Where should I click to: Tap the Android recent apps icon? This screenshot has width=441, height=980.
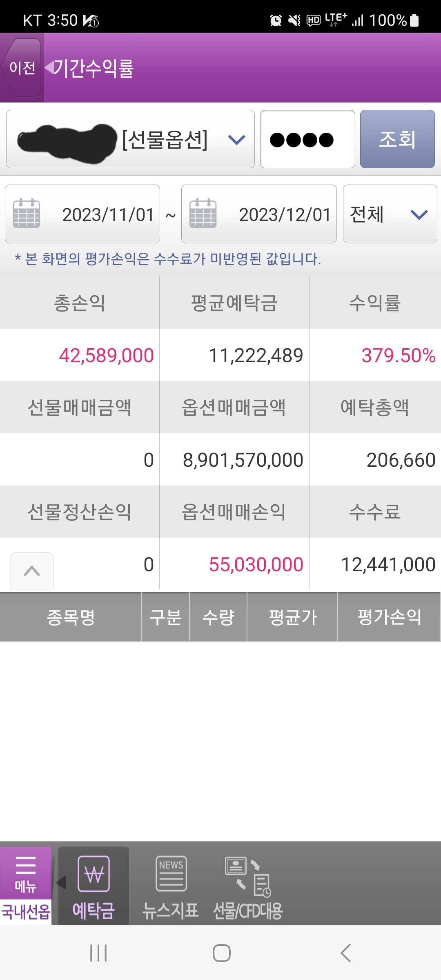pos(98,953)
